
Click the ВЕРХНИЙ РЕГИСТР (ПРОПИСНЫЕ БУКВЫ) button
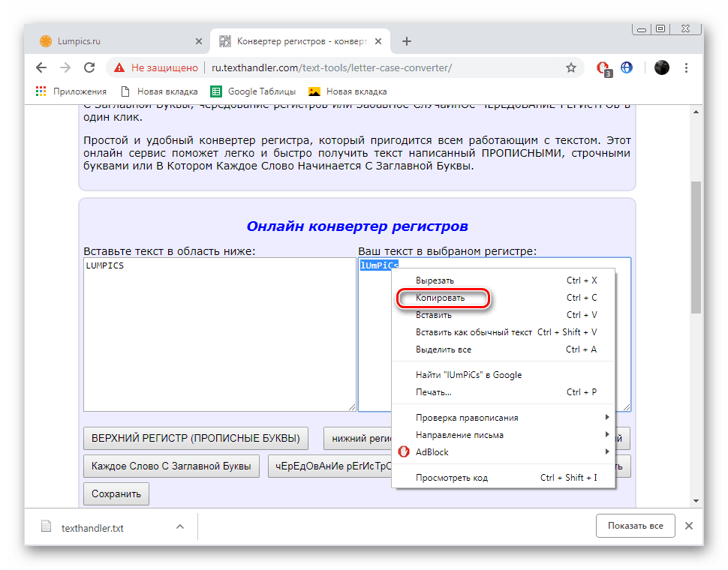(195, 438)
